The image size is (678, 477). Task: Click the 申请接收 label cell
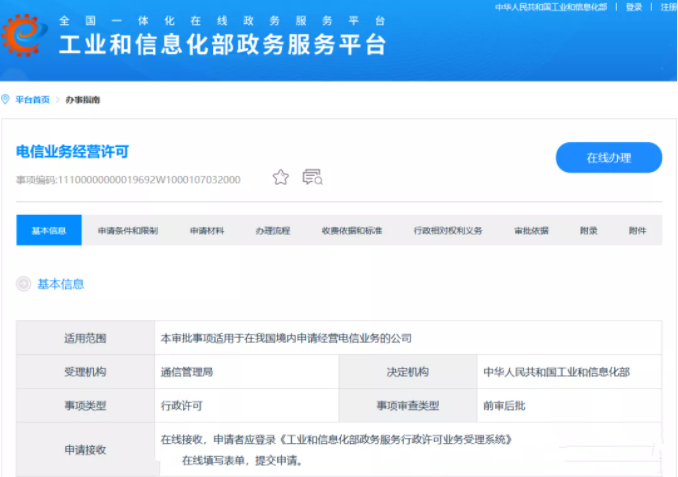click(85, 450)
